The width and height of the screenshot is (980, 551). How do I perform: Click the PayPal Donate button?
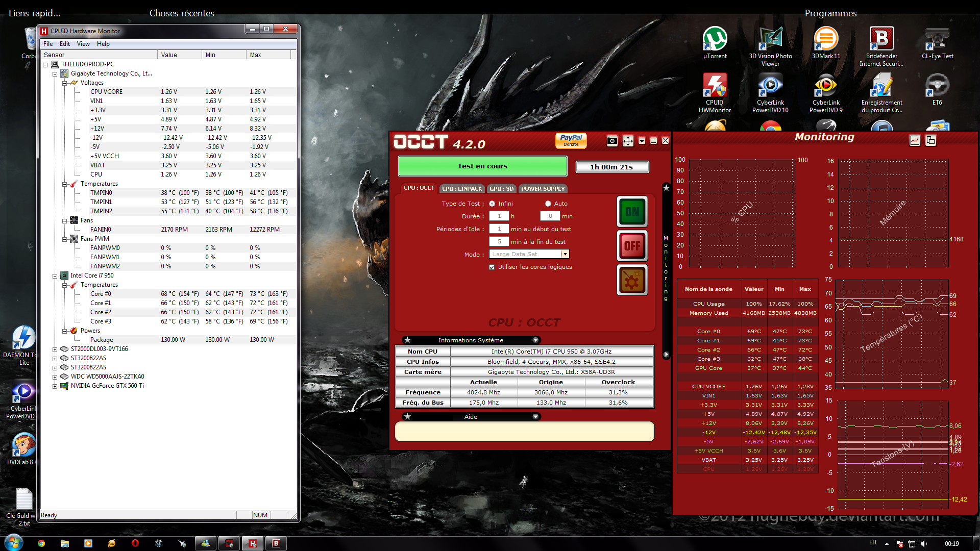[571, 140]
